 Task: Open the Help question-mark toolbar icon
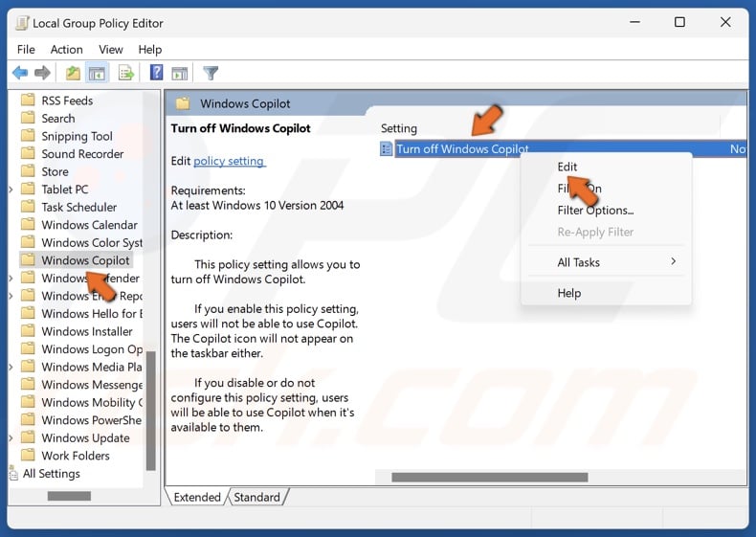(156, 73)
